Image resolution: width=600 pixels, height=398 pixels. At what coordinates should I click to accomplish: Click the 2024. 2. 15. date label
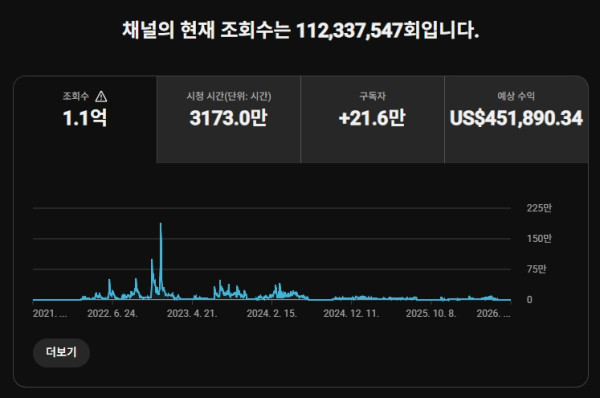272,313
